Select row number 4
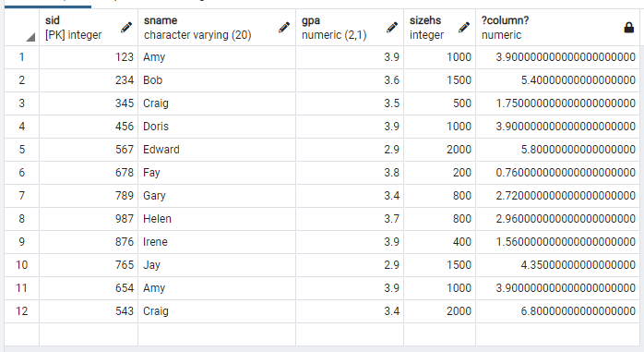Screen dimensions: 644x352 pyautogui.click(x=22, y=127)
